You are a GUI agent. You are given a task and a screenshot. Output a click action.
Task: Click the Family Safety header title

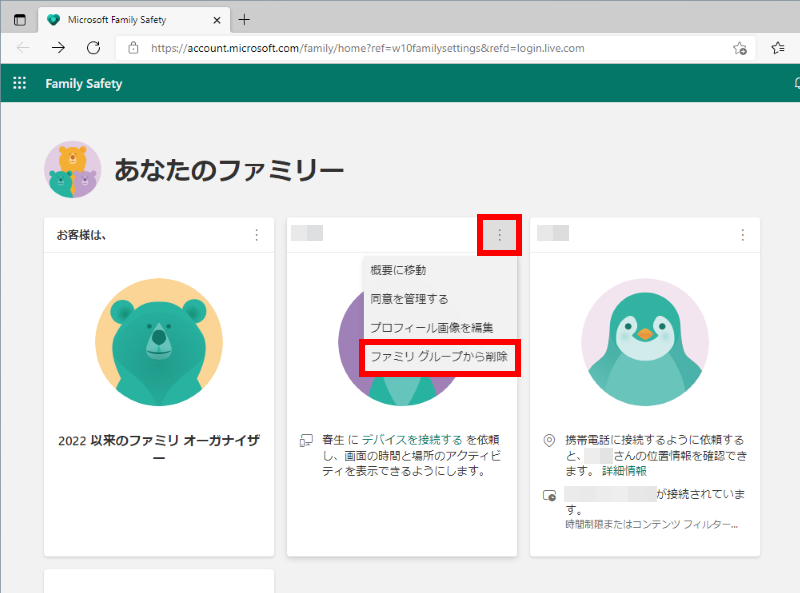pos(84,83)
